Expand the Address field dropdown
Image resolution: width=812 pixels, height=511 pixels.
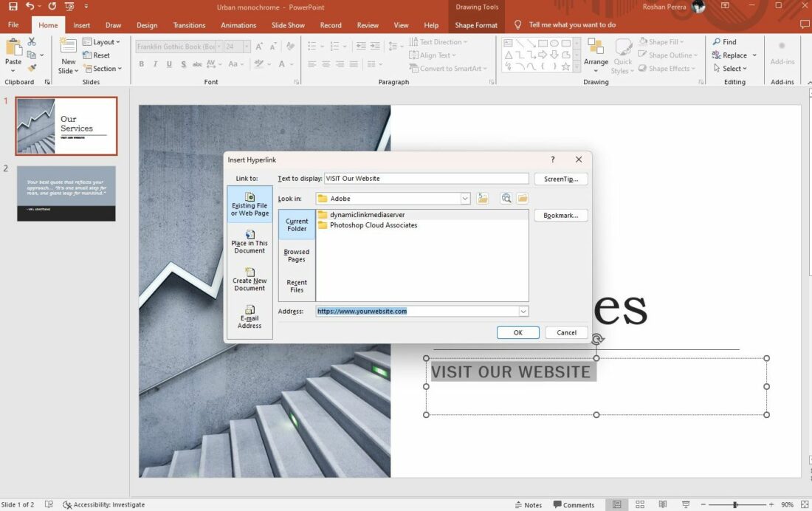click(523, 311)
